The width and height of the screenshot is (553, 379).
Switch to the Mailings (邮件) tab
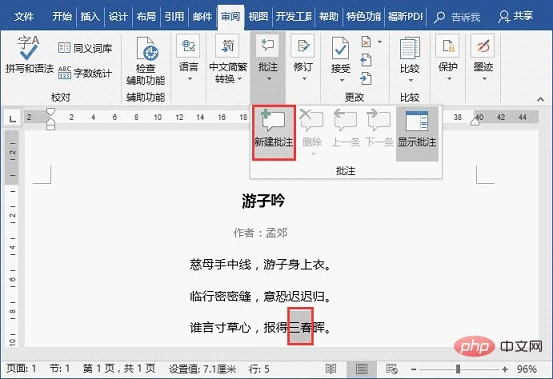pos(202,16)
